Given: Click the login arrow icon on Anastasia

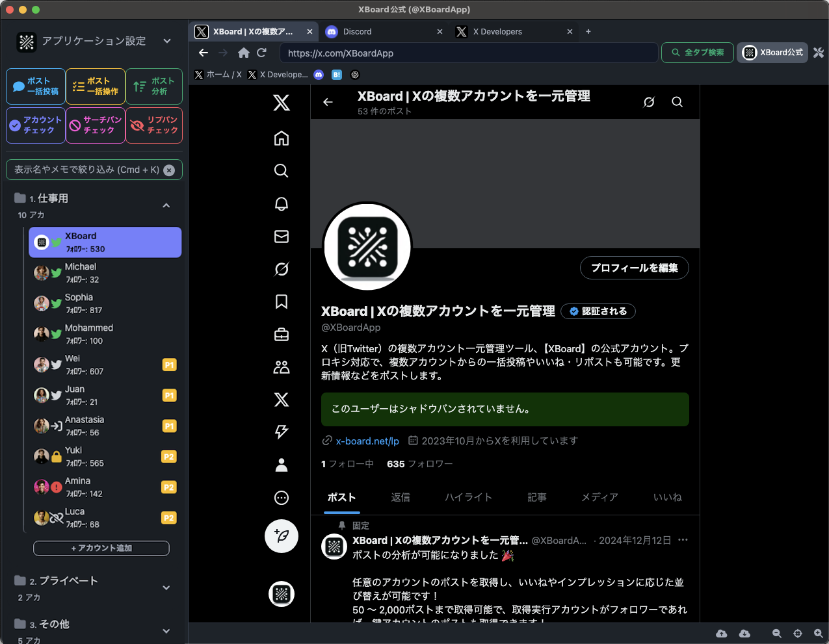Looking at the screenshot, I should coord(57,427).
